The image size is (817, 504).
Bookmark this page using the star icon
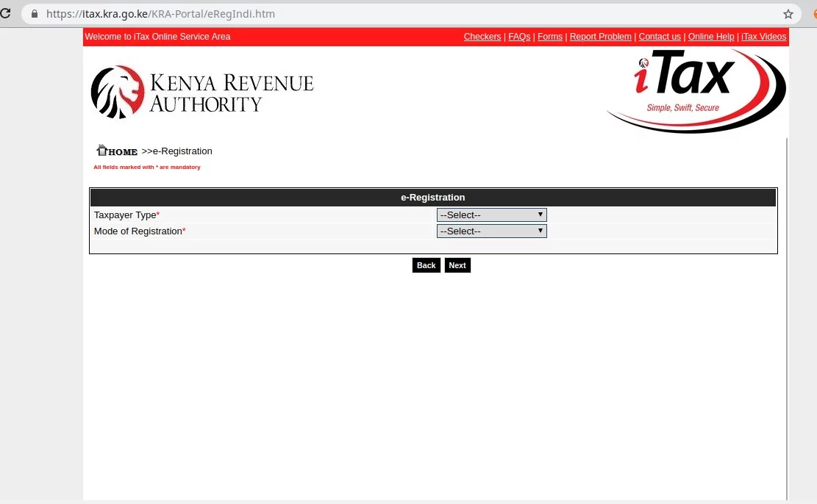(x=788, y=14)
